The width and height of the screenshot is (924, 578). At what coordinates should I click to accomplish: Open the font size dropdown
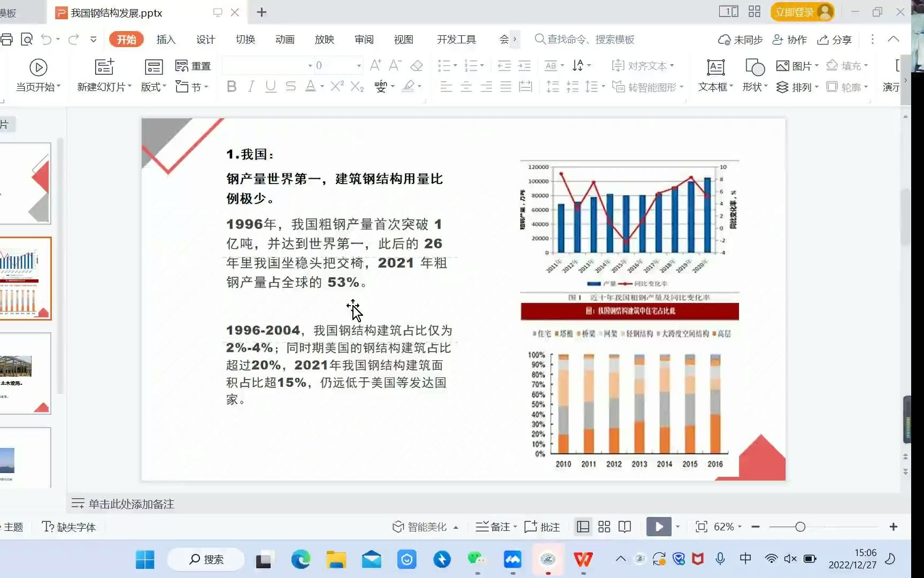(x=357, y=65)
